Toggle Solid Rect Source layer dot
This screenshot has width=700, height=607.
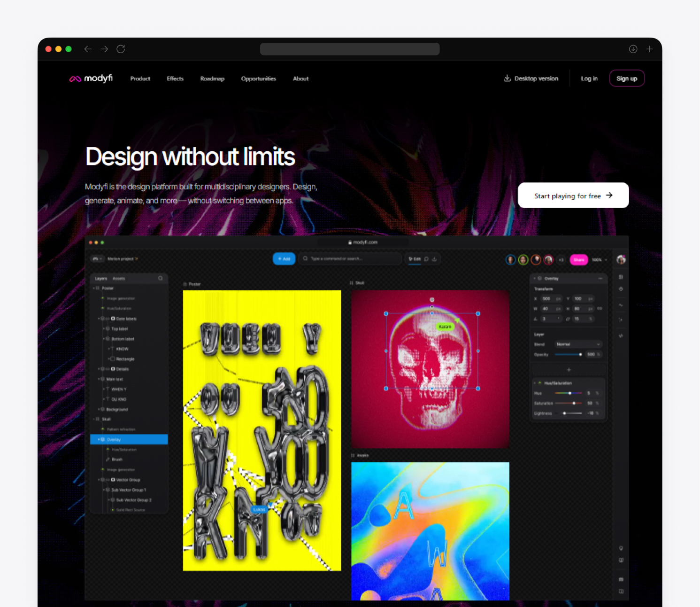[x=113, y=510]
